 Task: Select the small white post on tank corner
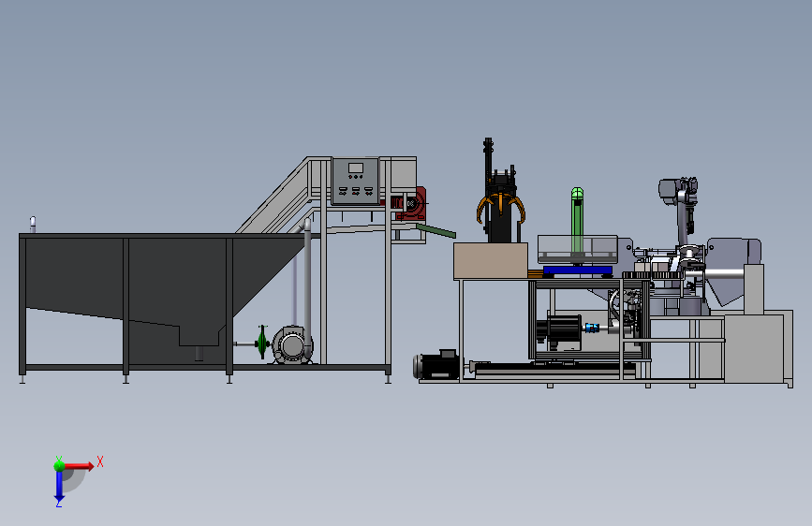pos(33,225)
